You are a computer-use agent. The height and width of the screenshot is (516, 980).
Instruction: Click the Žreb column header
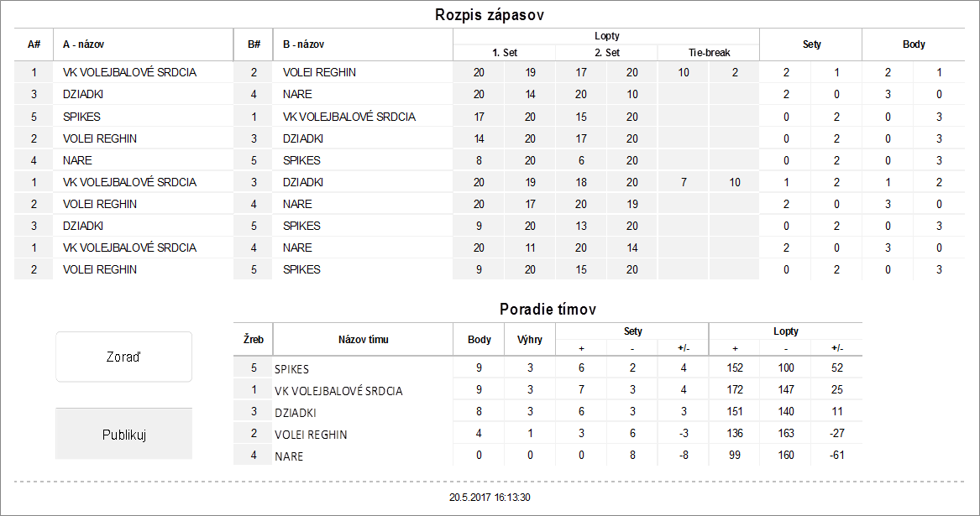[x=254, y=340]
